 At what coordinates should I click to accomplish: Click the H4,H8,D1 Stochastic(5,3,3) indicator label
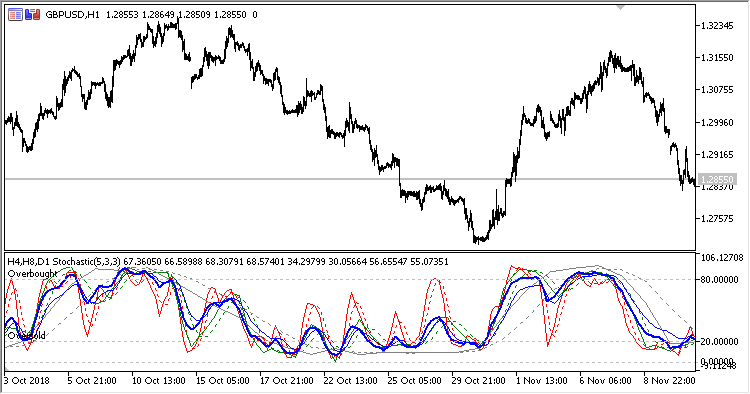64,262
